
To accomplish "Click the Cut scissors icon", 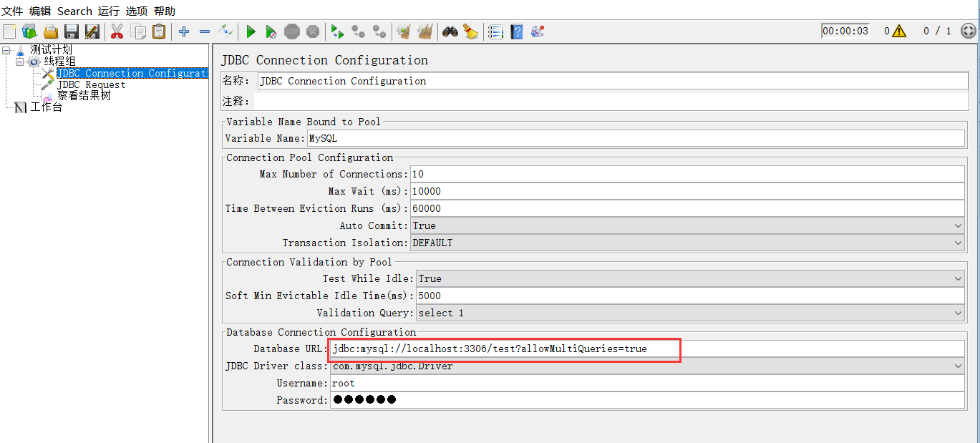I will pyautogui.click(x=117, y=31).
